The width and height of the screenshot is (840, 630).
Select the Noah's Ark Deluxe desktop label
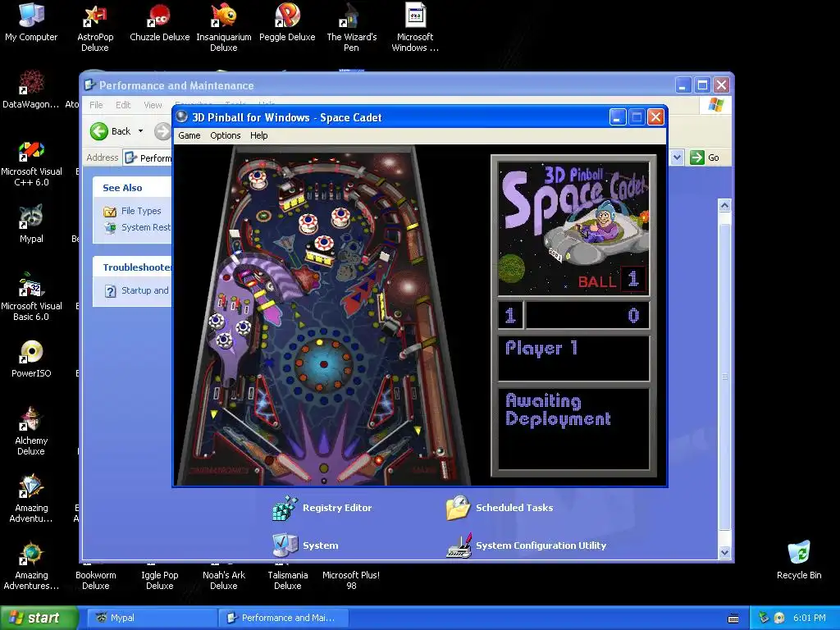pos(223,580)
